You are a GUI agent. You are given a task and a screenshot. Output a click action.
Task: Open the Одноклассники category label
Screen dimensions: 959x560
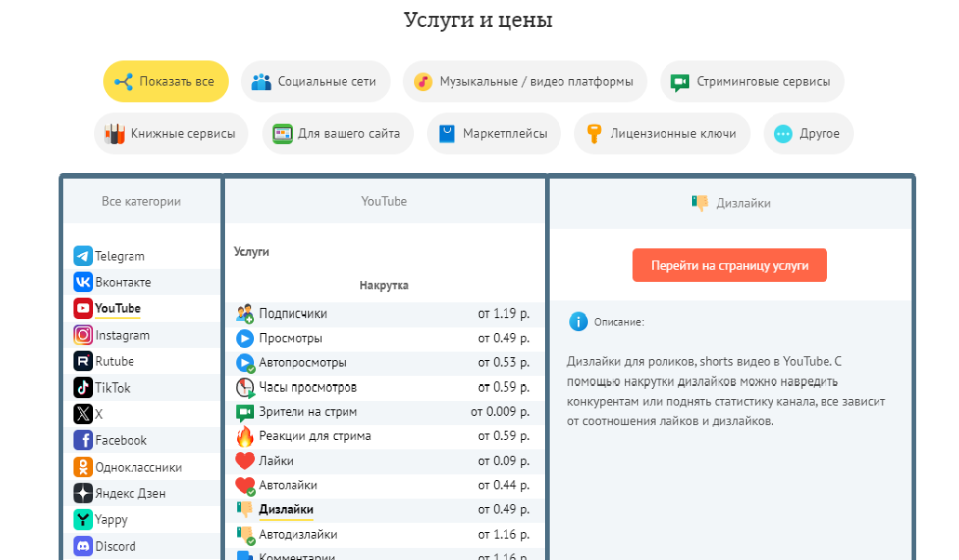click(x=139, y=467)
